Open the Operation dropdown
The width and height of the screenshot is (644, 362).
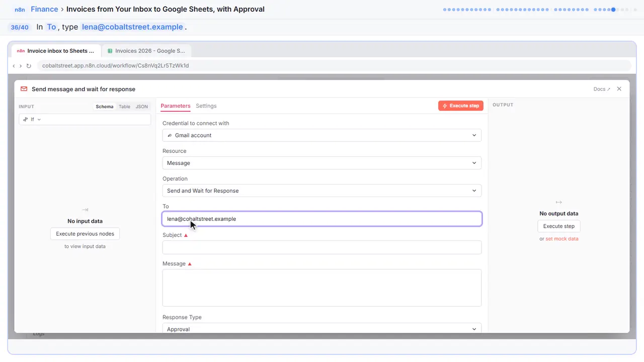[322, 191]
